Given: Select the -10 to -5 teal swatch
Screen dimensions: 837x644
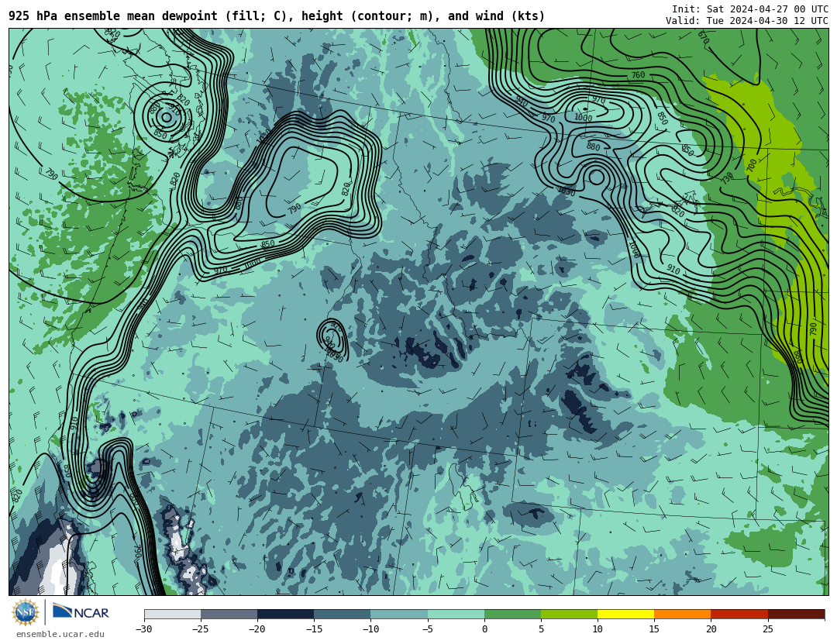Looking at the screenshot, I should pyautogui.click(x=399, y=614).
